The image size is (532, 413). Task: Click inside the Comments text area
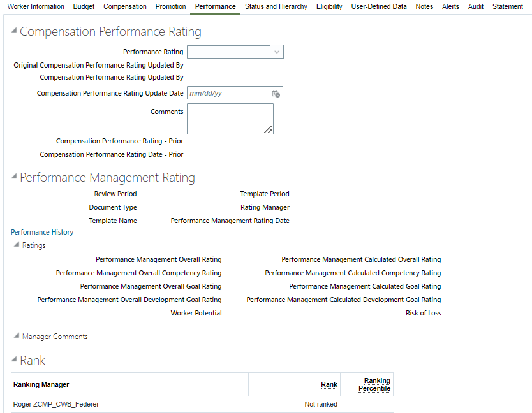230,119
